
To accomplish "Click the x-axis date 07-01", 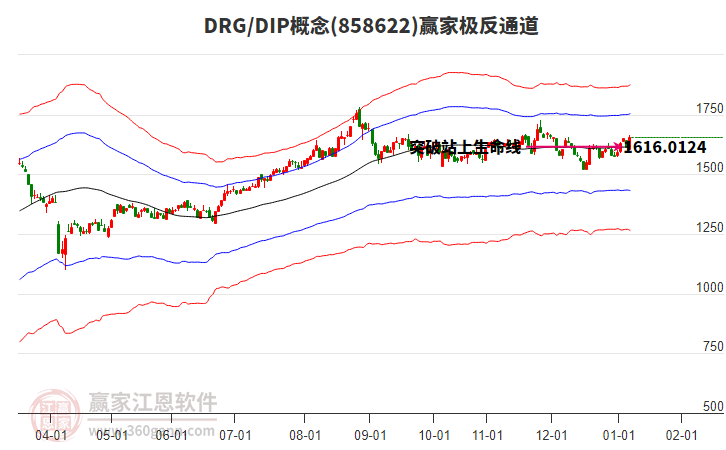I will tap(235, 435).
